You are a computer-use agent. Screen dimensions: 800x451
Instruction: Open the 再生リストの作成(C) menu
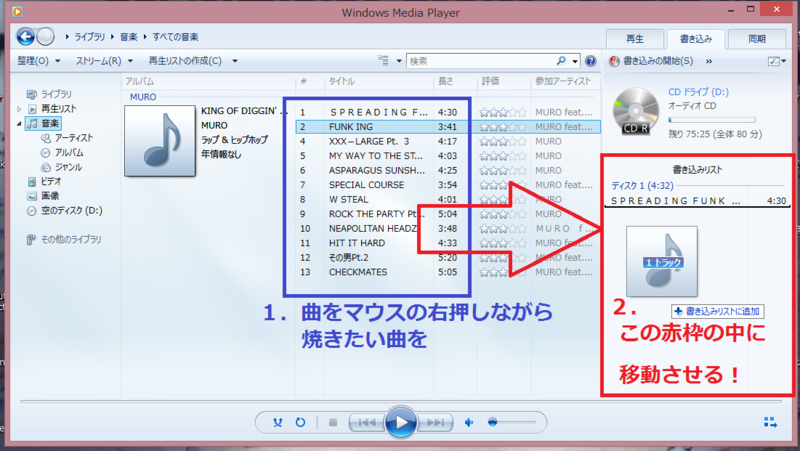pos(185,61)
